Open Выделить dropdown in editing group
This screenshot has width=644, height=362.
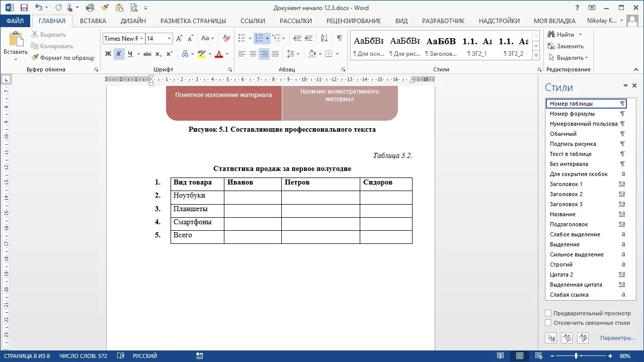click(x=569, y=58)
